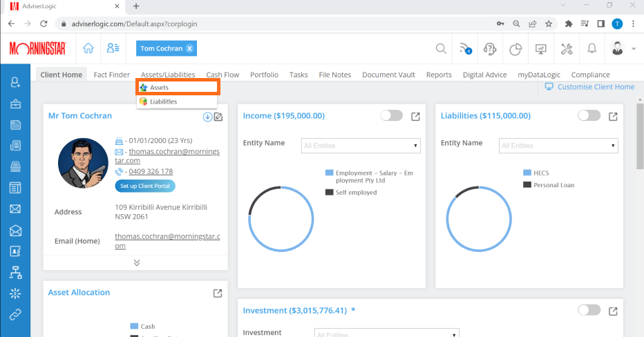
Task: Click the stacked documents icon in the sidebar
Action: tap(15, 146)
